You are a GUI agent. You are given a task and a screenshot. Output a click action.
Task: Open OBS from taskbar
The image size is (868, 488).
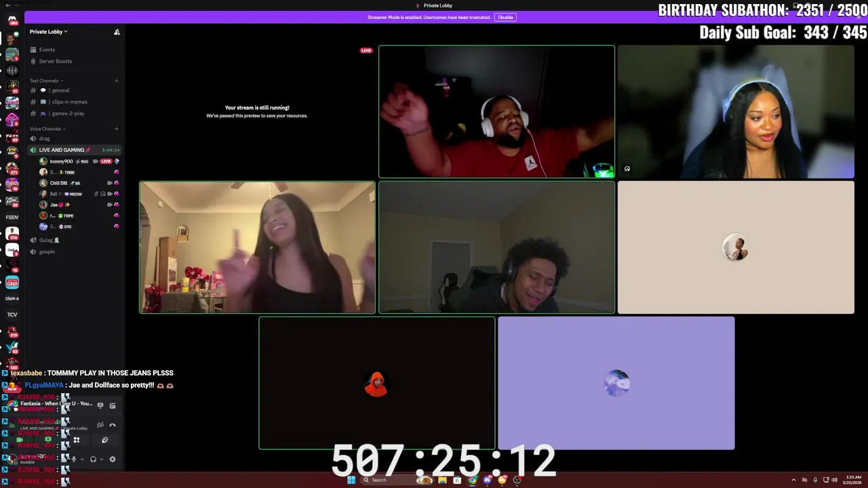pyautogui.click(x=517, y=480)
